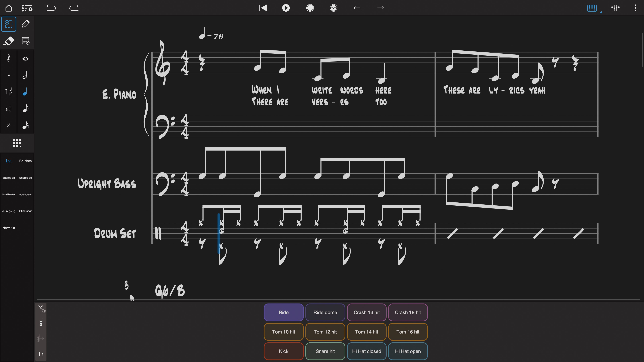Screen dimensions: 644x362
Task: Tap the Crash 16 hit pad
Action: 366,312
